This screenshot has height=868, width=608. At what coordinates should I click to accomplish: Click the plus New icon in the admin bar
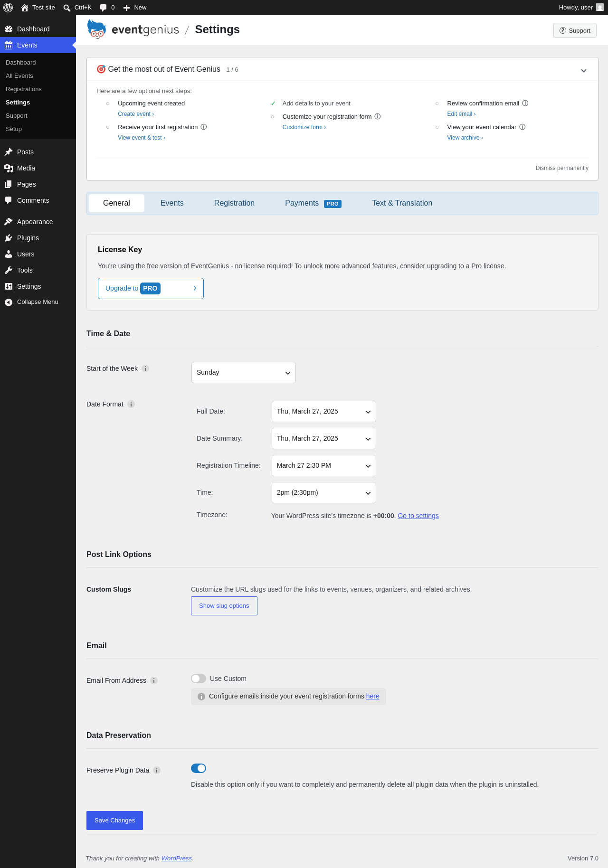126,8
